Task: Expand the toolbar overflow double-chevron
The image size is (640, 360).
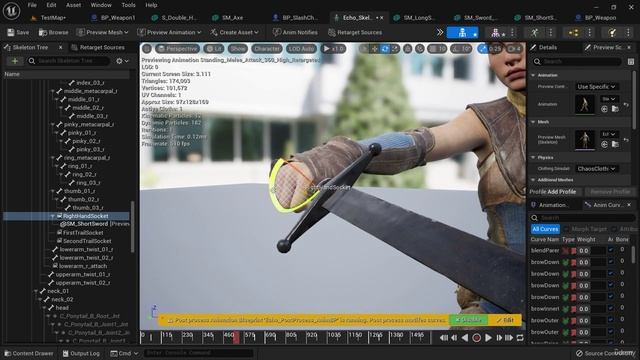Action: click(440, 32)
